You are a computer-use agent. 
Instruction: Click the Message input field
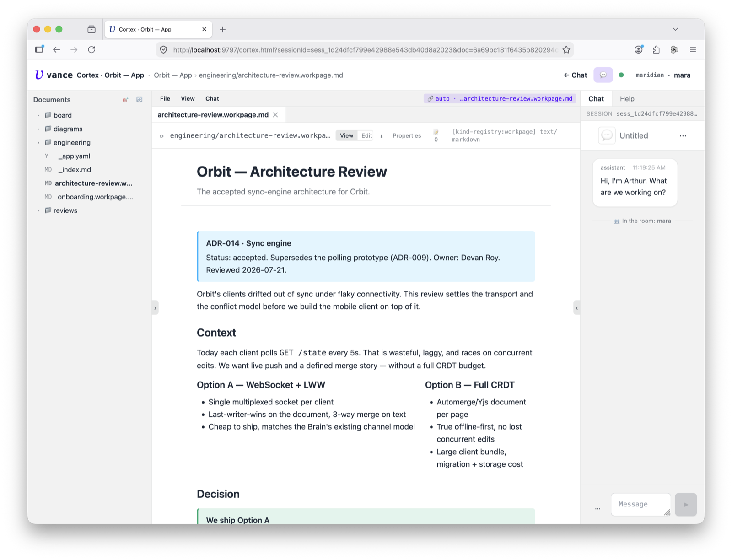(x=640, y=504)
